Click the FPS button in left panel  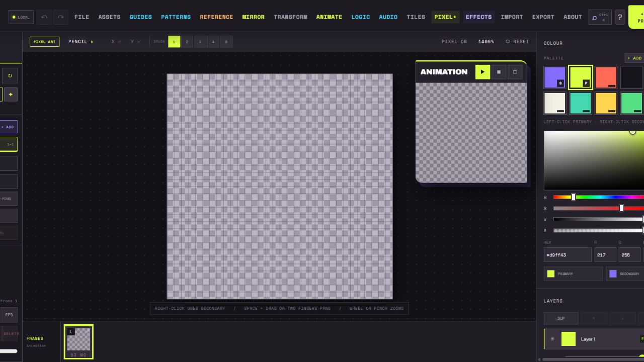tap(9, 315)
